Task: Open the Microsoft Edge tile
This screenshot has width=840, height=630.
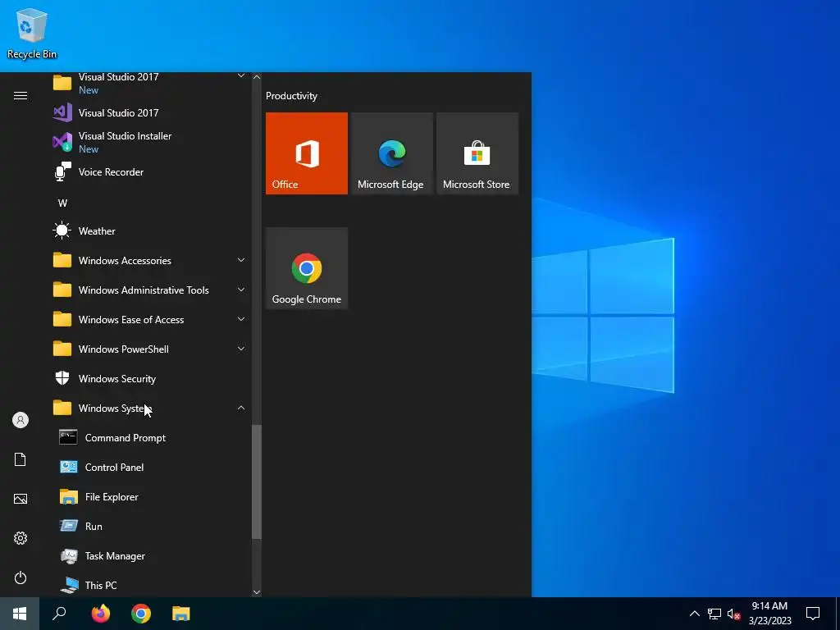Action: pyautogui.click(x=391, y=153)
